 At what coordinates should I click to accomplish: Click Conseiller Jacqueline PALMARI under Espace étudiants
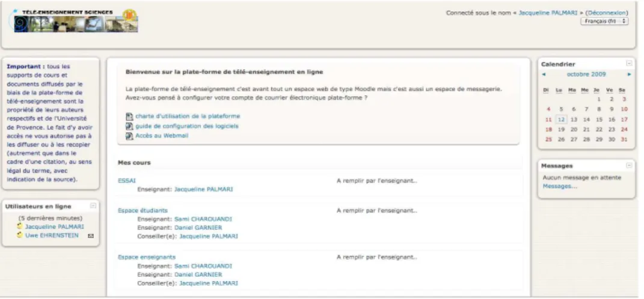pos(208,236)
